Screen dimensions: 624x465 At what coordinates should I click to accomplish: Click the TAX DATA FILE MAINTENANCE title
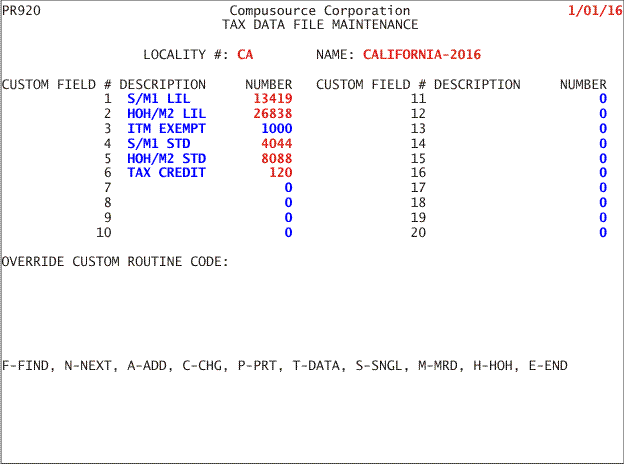pos(320,25)
